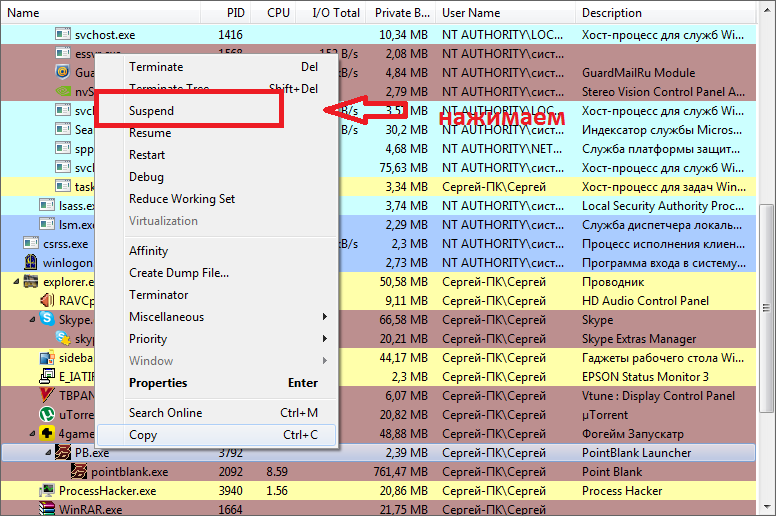776x516 pixels.
Task: Choose Debug from the context menu
Action: [x=218, y=177]
